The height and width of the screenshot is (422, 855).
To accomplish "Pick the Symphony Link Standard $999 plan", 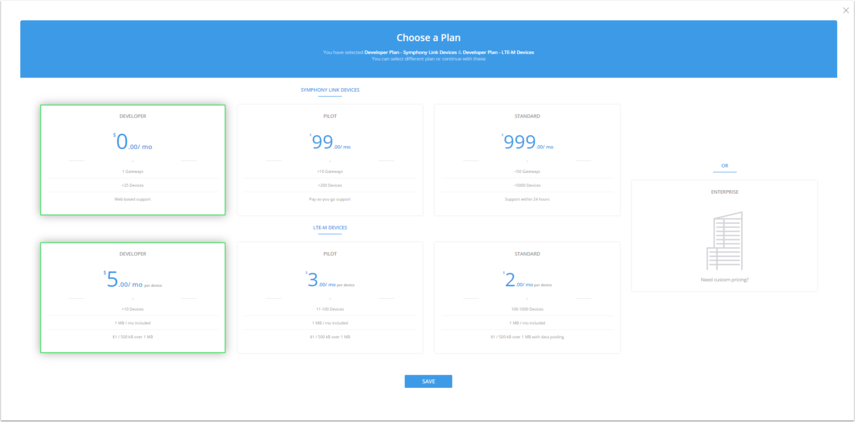I will pos(526,159).
